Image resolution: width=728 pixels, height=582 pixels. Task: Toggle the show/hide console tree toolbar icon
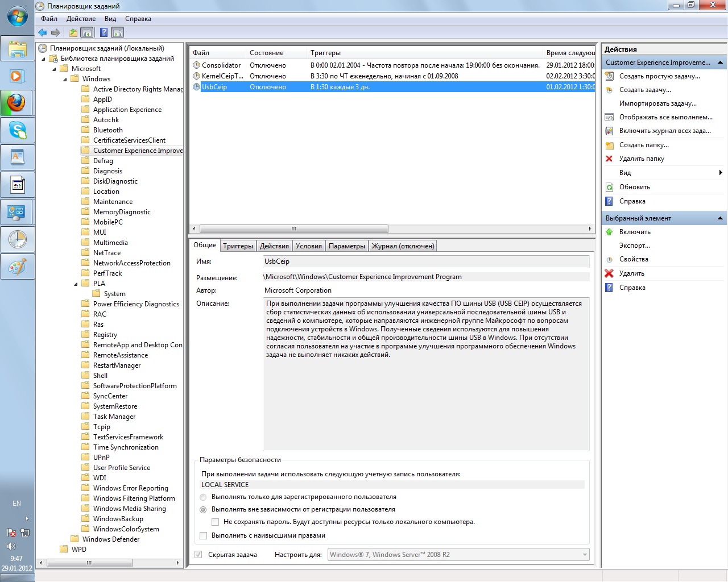86,32
